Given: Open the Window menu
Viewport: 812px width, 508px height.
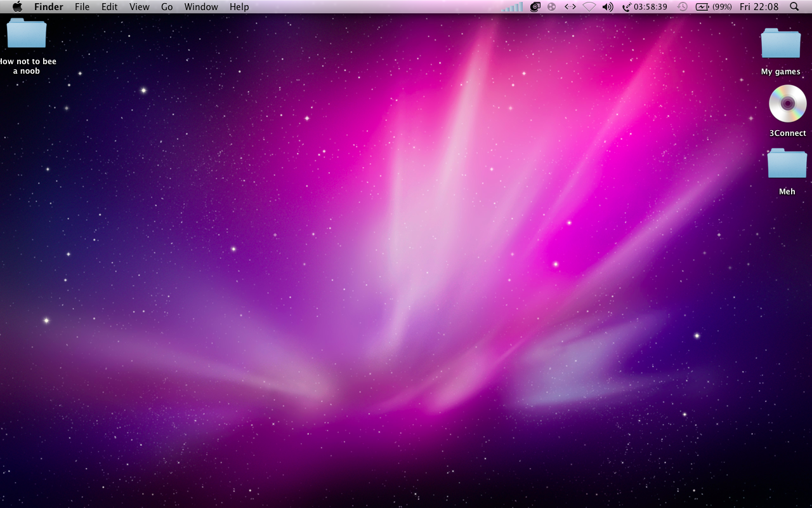Looking at the screenshot, I should 201,7.
